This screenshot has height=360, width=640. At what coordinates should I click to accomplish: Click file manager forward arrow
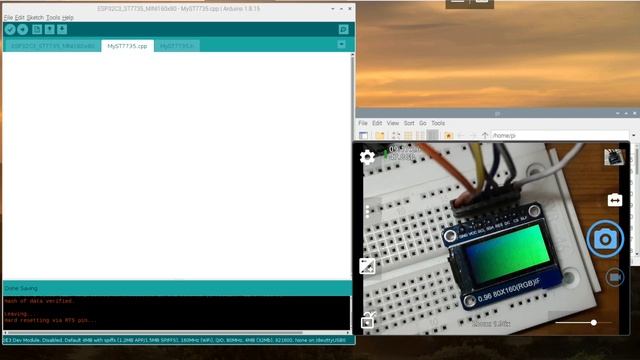coord(473,135)
